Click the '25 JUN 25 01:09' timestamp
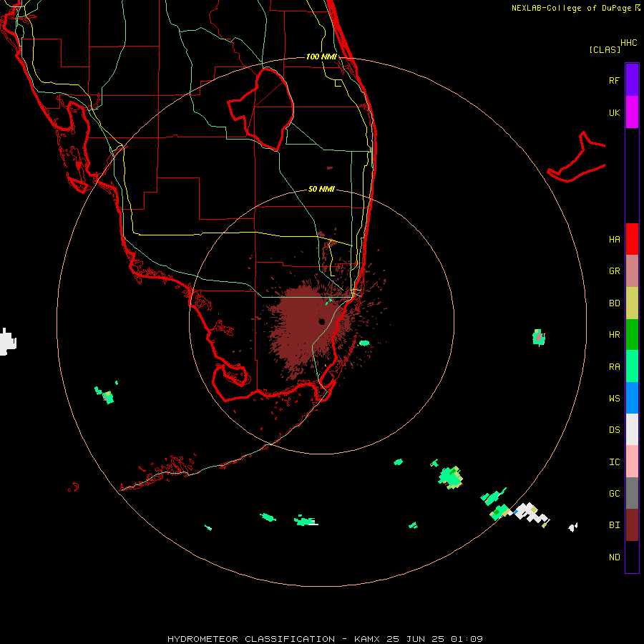Viewport: 644px width, 644px height. pyautogui.click(x=434, y=639)
